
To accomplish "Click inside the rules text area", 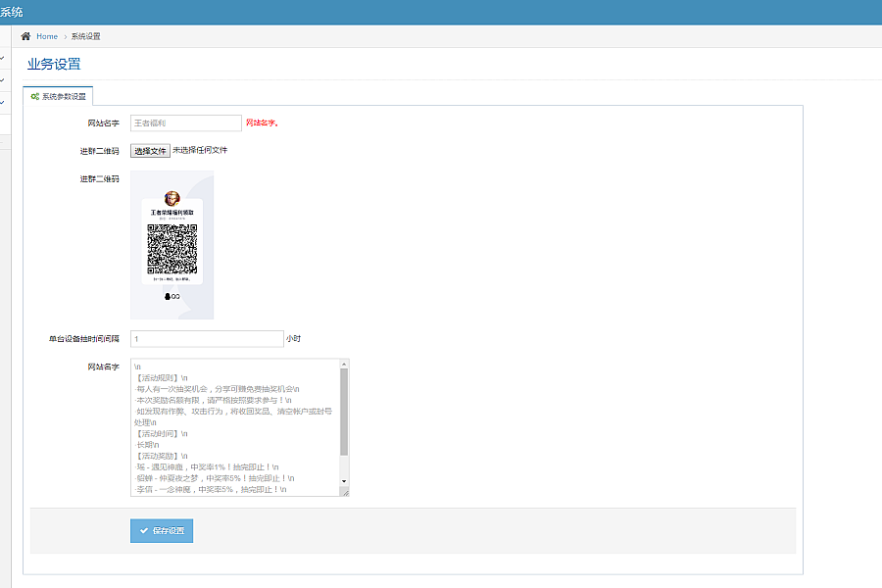I will click(x=235, y=427).
